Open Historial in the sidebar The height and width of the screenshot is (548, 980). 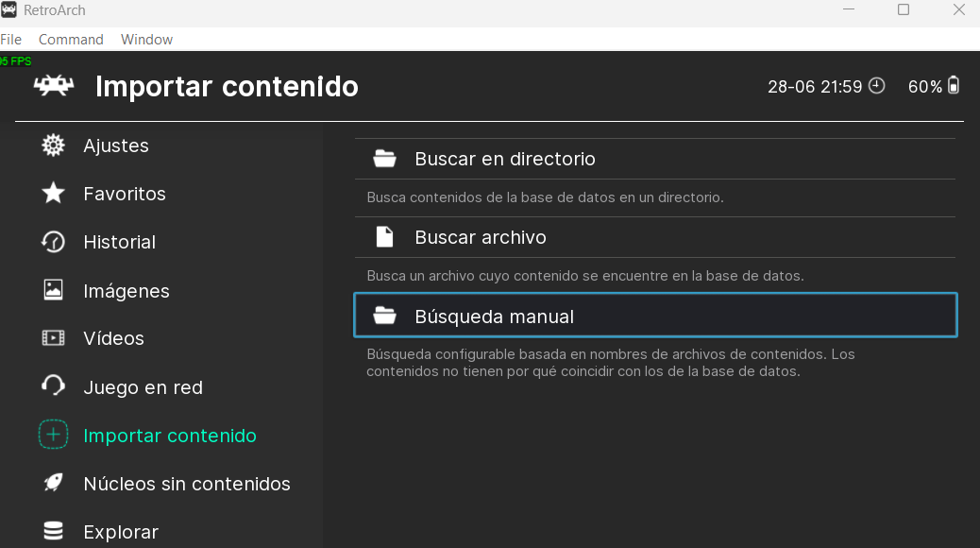pos(119,242)
